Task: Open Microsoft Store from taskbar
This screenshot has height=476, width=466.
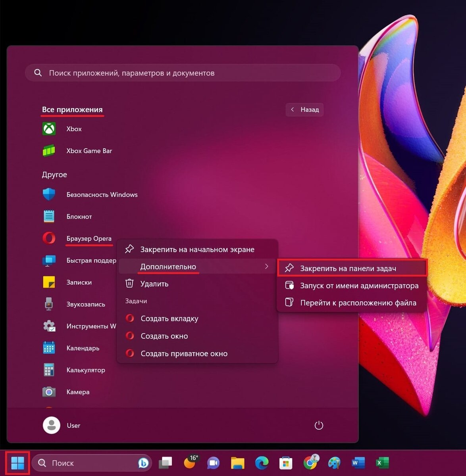Action: [286, 463]
